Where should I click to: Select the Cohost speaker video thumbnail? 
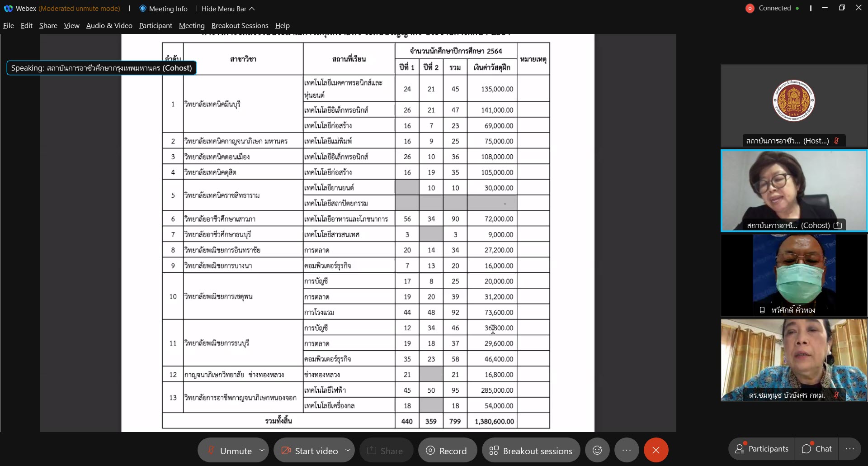coord(794,190)
